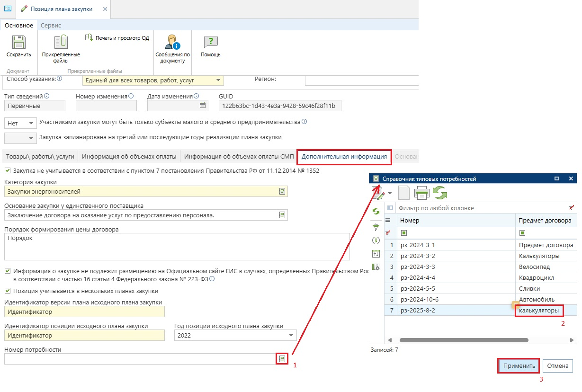
Task: Expand arrow next to edit icon in Справочник
Action: [x=390, y=193]
